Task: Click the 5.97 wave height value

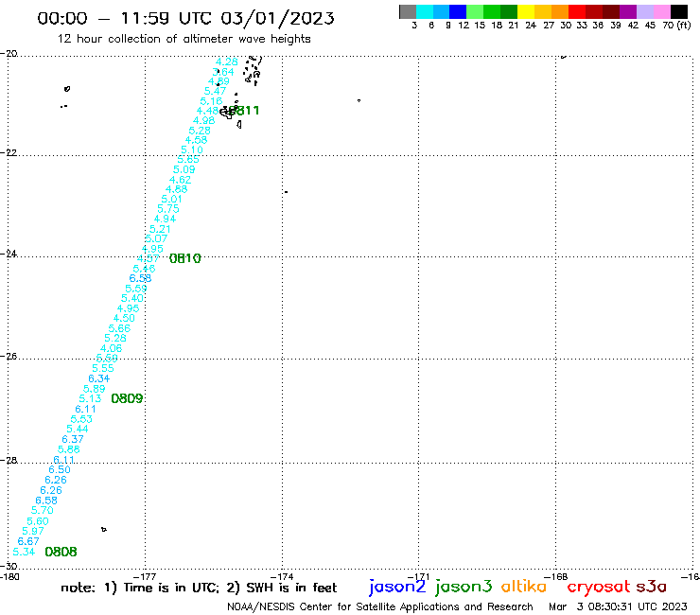Action: pos(33,532)
